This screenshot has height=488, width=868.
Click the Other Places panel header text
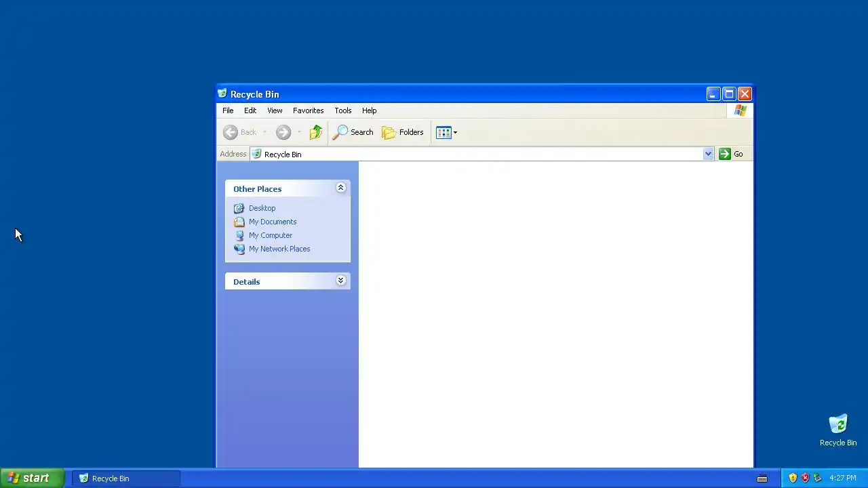pos(257,189)
